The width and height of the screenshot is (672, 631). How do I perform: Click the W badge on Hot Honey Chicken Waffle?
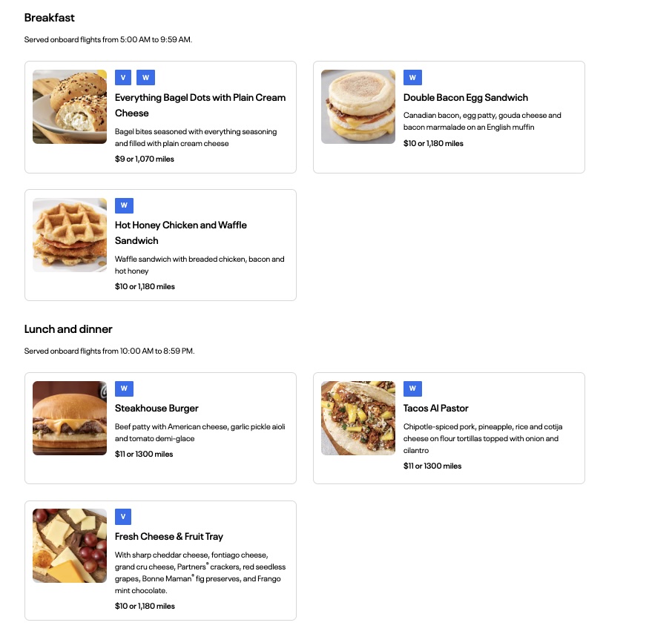[124, 205]
